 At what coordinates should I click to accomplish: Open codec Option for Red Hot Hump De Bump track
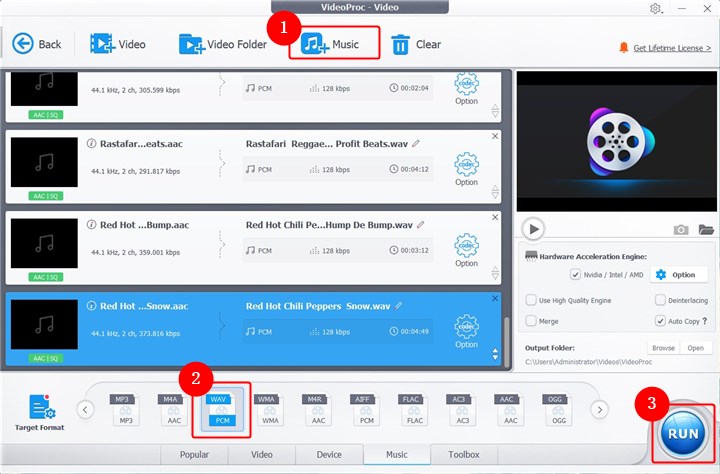click(x=467, y=250)
